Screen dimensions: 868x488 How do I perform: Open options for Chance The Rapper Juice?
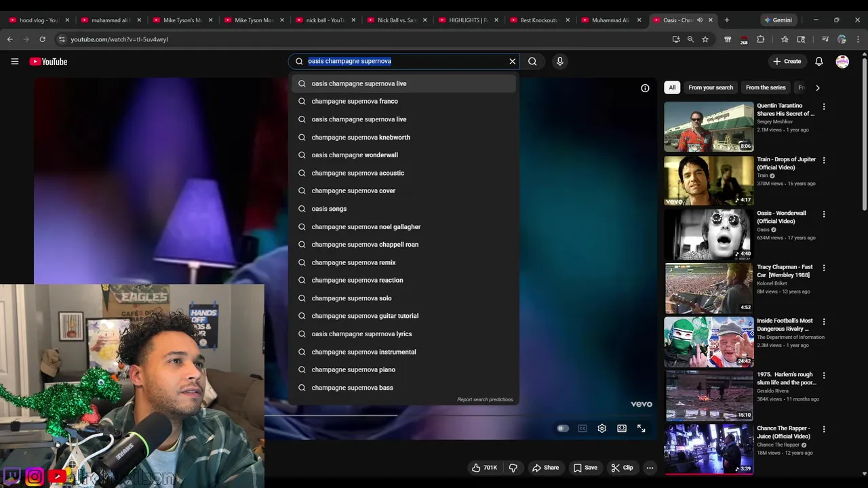(824, 430)
